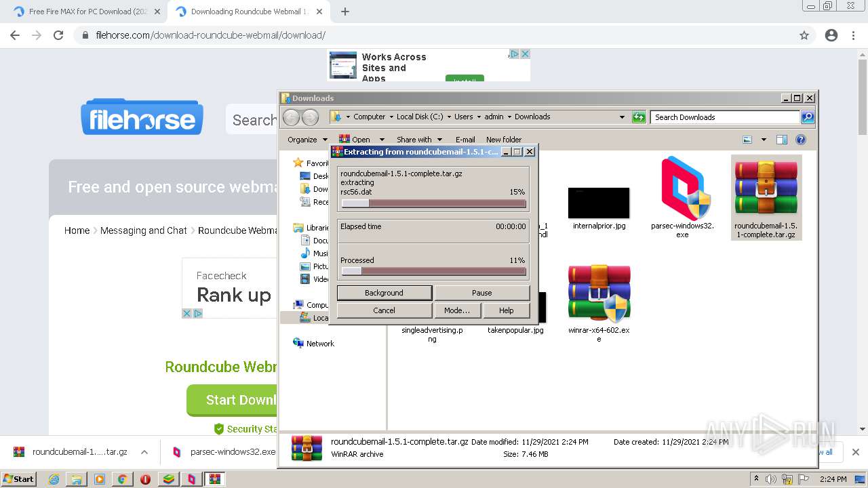
Task: Open the Share with menu
Action: 419,140
